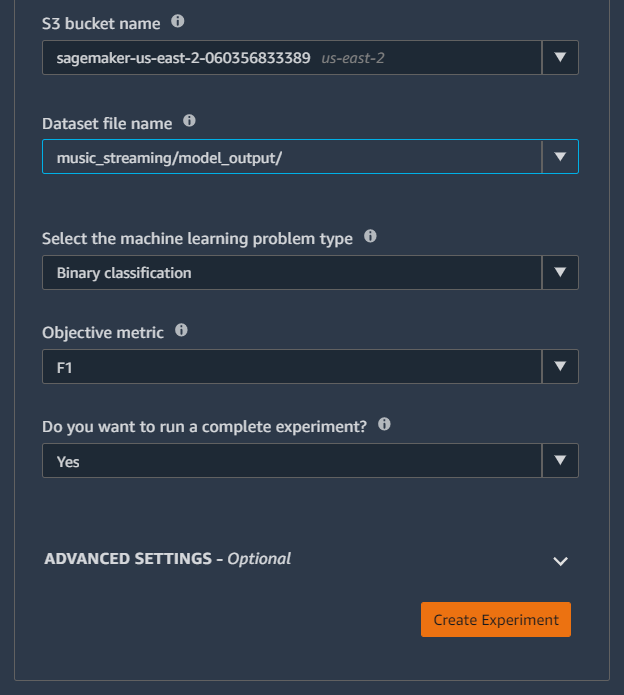This screenshot has width=624, height=695.
Task: Click the F1 objective metric box
Action: pyautogui.click(x=292, y=367)
